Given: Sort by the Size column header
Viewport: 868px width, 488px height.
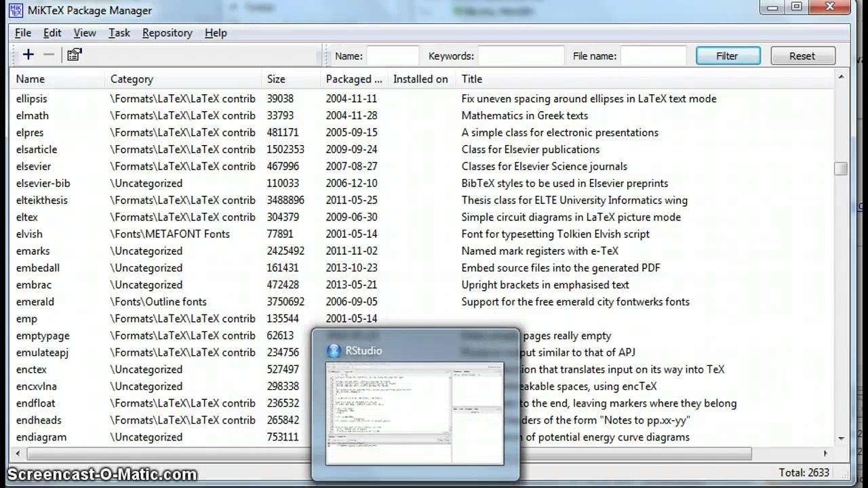Looking at the screenshot, I should coord(291,79).
